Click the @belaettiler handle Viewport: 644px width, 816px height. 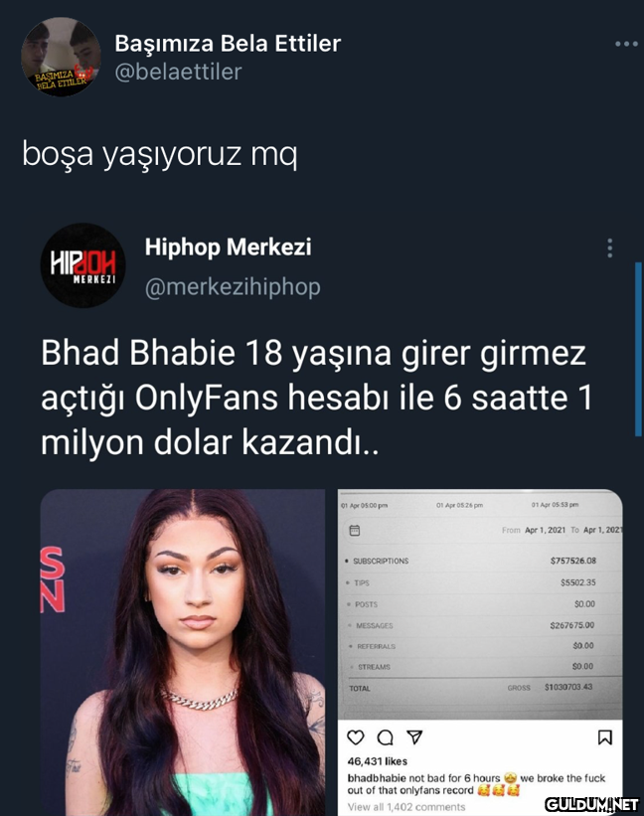pyautogui.click(x=178, y=72)
